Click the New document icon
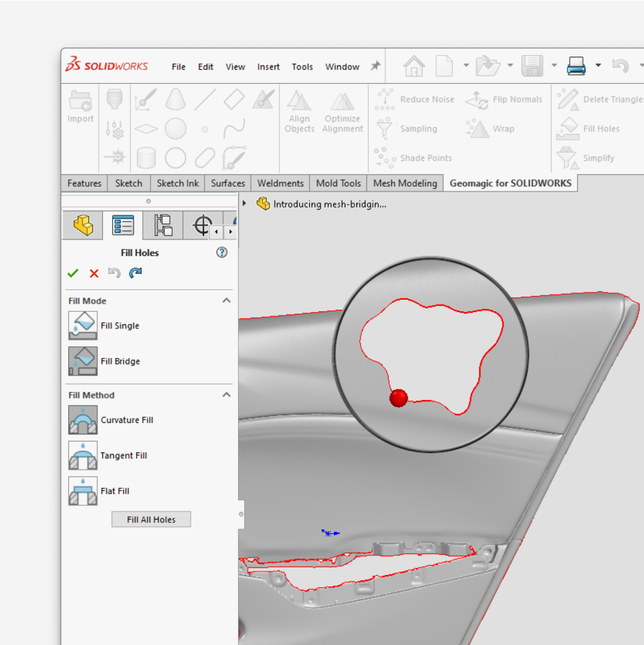Image resolution: width=644 pixels, height=645 pixels. (x=444, y=66)
